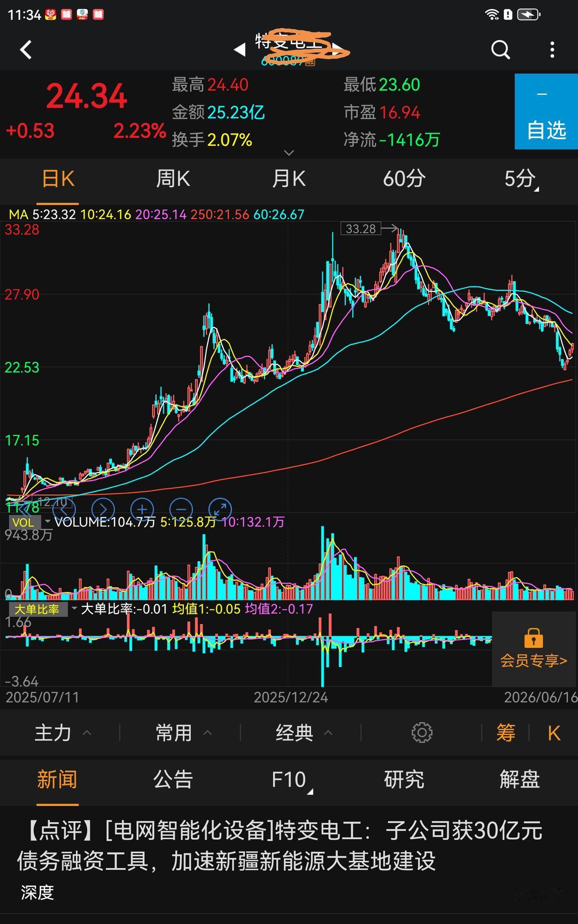Tap the 2.23% change percentage
This screenshot has height=924, width=578.
pyautogui.click(x=140, y=131)
